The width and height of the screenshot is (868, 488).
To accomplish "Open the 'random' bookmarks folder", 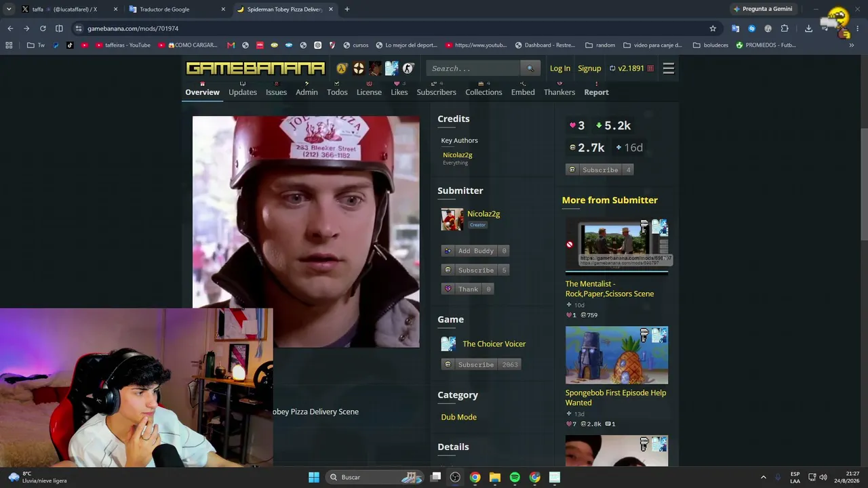I will pos(600,45).
